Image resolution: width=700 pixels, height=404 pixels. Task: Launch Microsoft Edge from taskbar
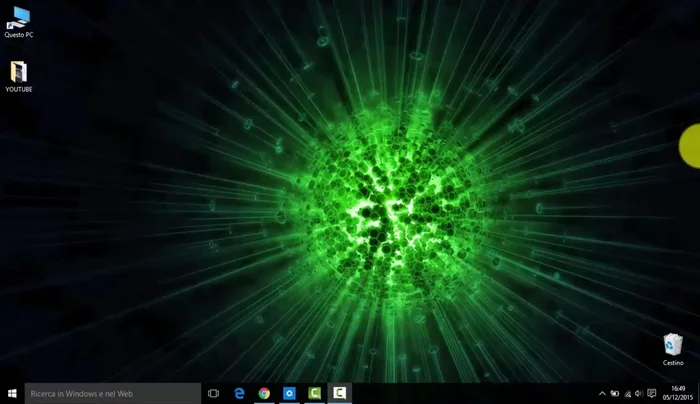(x=240, y=394)
